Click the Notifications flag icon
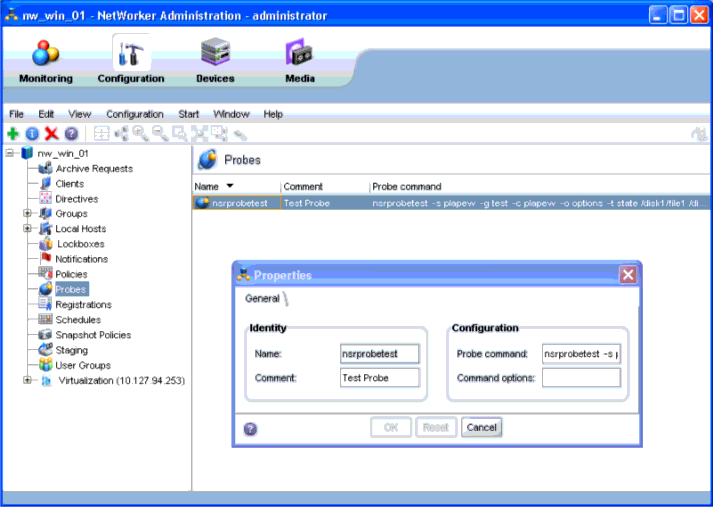Image resolution: width=713 pixels, height=507 pixels. 46,258
